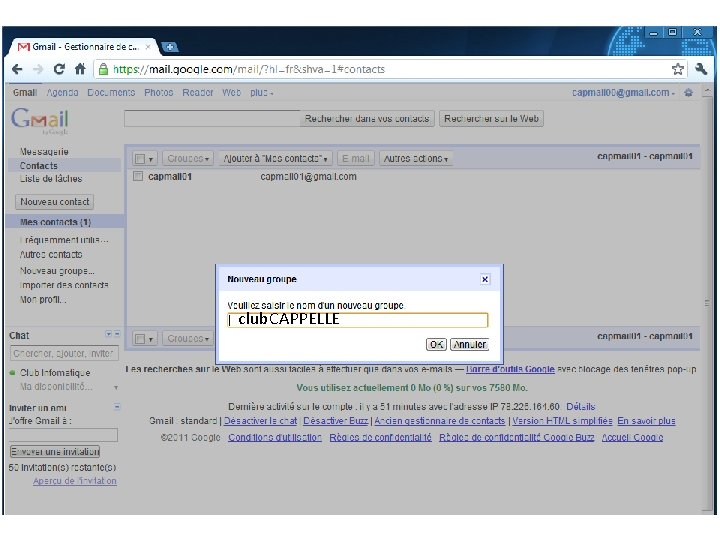
Task: Open Liste de tâches
Action: pyautogui.click(x=51, y=179)
